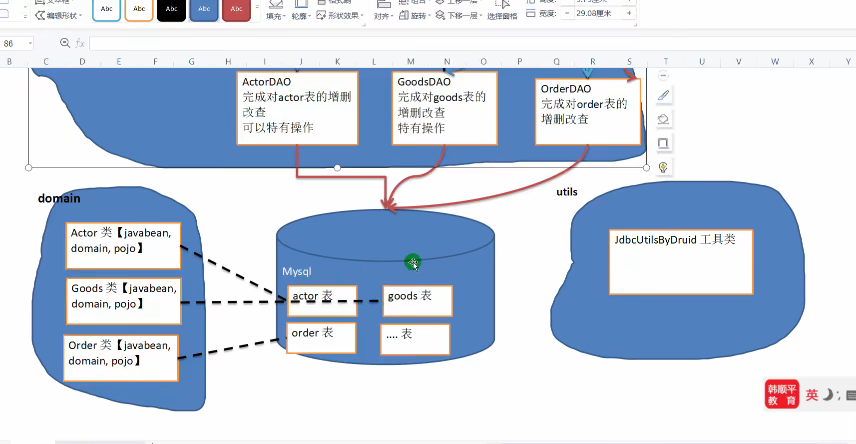Increase the shape width with plus button

pos(629,13)
